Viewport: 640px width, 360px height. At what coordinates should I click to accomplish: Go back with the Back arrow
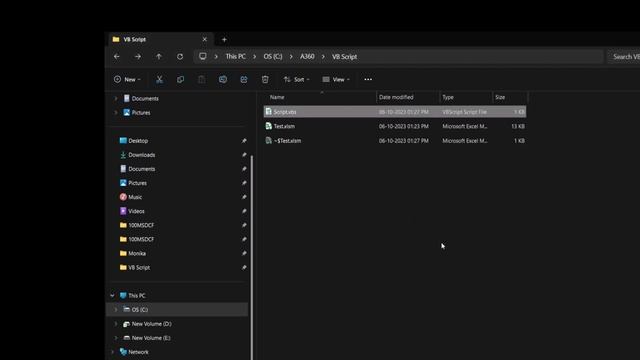117,57
